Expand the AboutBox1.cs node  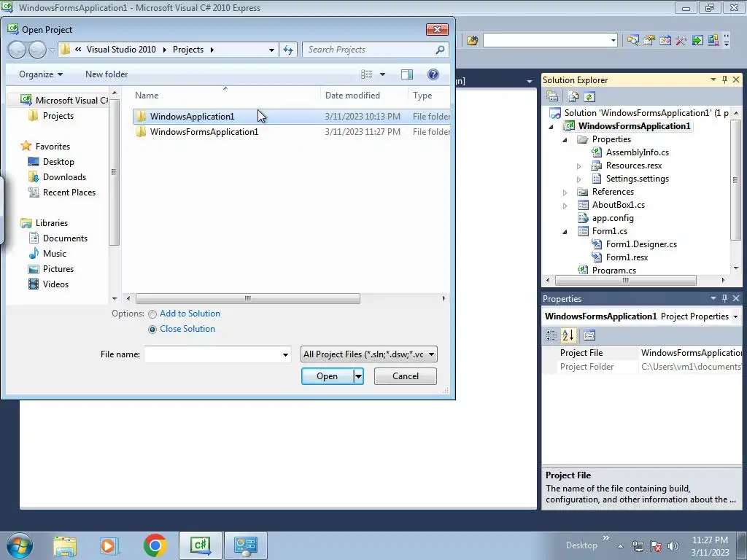tap(565, 206)
